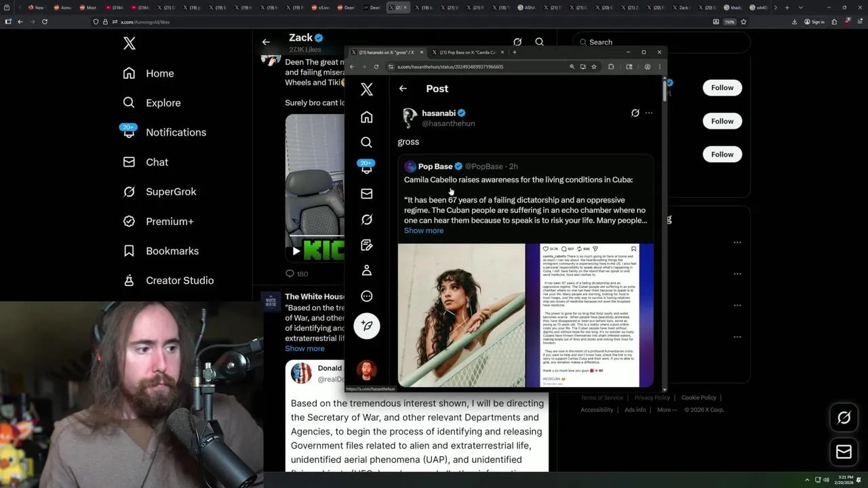Screen dimensions: 868x488
Task: Click Sign in on main browser toolbar
Action: click(x=814, y=22)
